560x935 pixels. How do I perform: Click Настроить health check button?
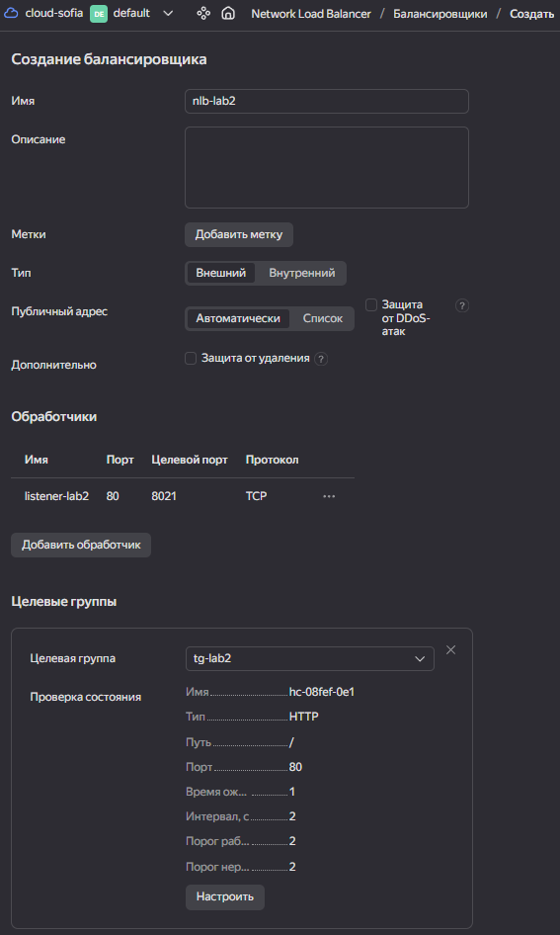[225, 896]
